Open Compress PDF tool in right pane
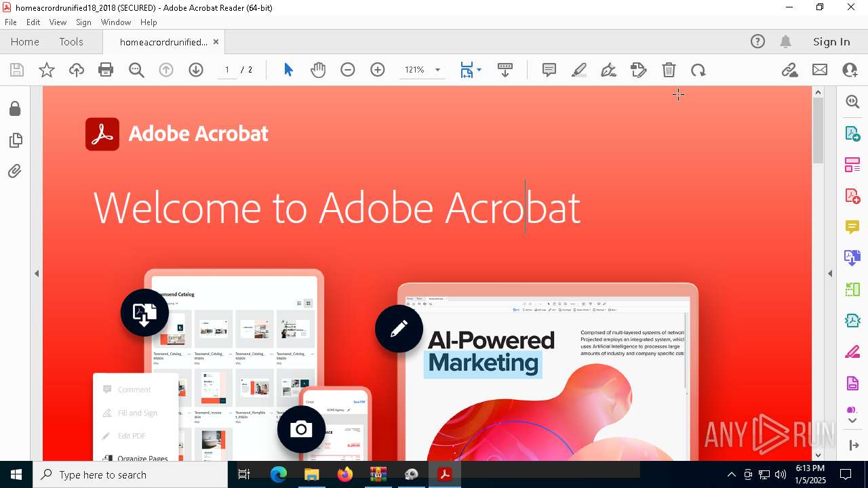868x488 pixels. [852, 321]
